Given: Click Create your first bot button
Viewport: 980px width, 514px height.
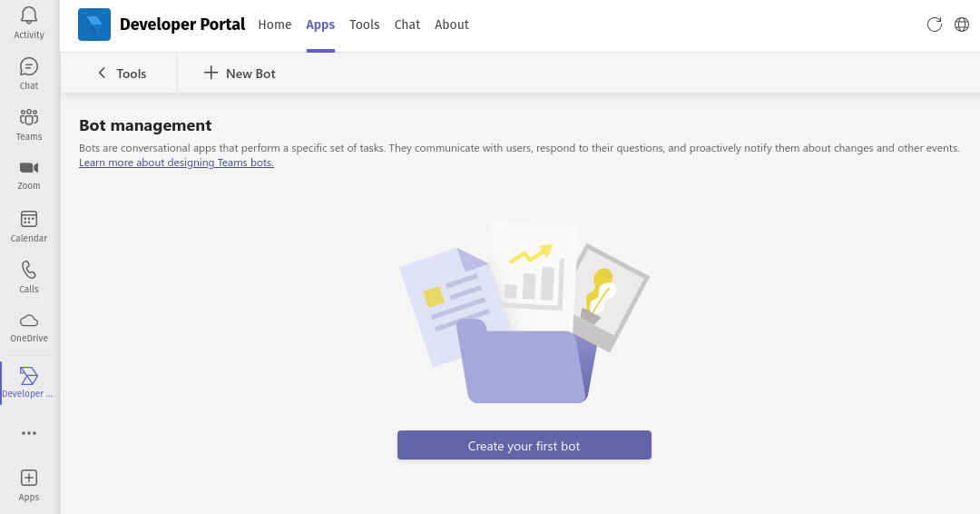Looking at the screenshot, I should pos(524,445).
